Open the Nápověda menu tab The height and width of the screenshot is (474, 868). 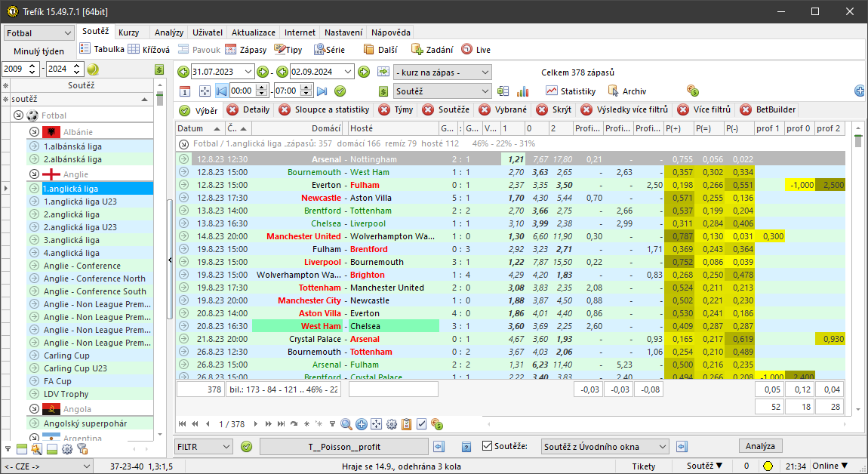(391, 32)
